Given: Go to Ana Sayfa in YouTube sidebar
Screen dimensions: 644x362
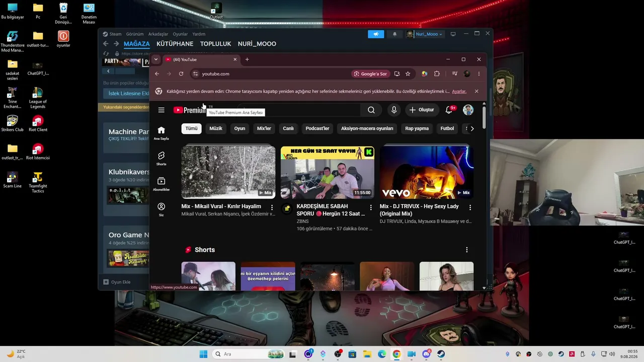Looking at the screenshot, I should pyautogui.click(x=161, y=133).
